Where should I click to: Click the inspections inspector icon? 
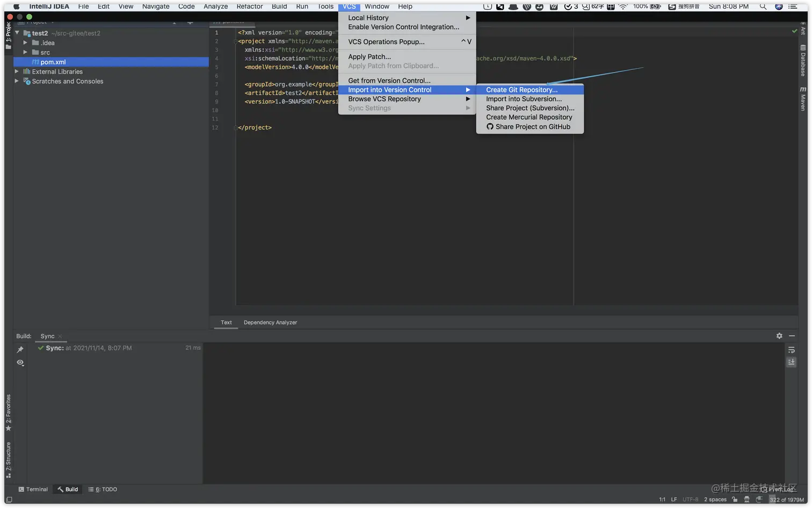click(x=746, y=500)
